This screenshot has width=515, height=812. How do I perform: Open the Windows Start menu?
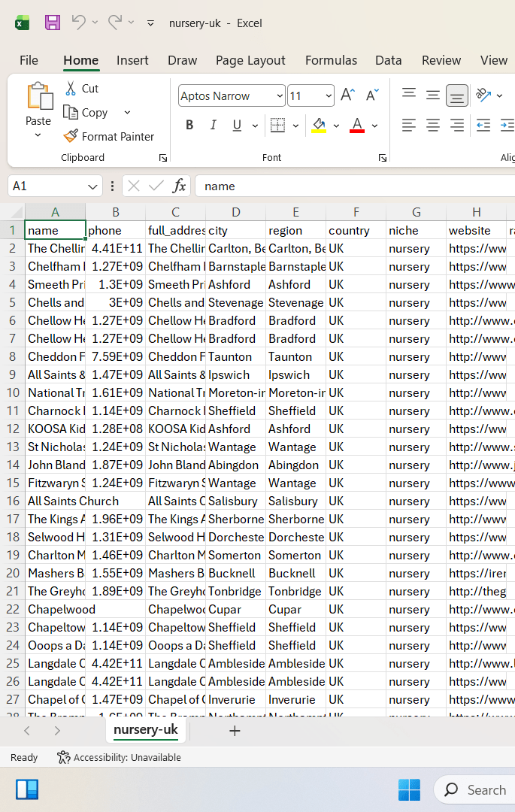click(409, 789)
